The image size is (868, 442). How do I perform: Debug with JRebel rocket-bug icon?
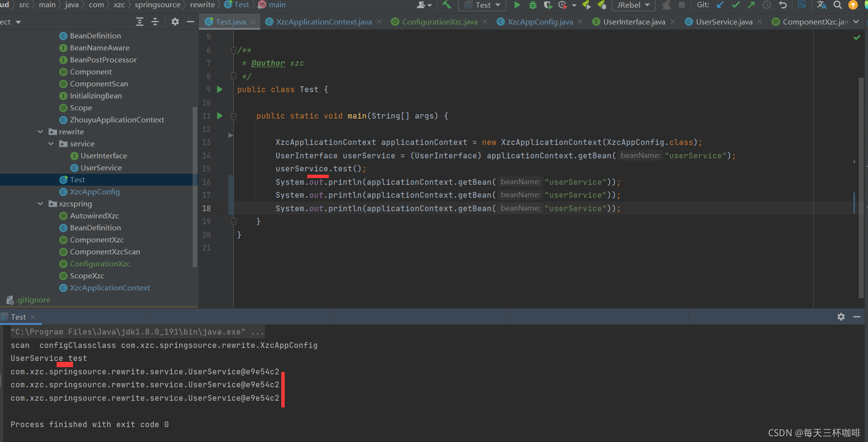tap(602, 5)
